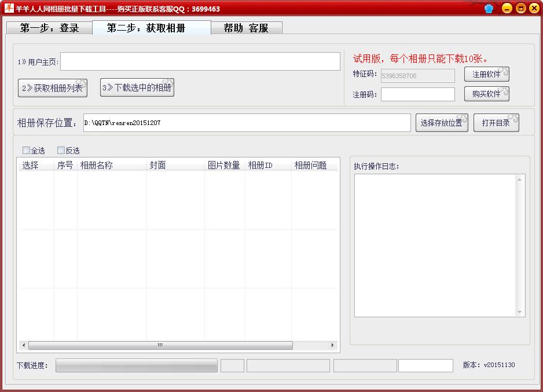The height and width of the screenshot is (392, 543).
Task: Click the 打开目录 button
Action: point(496,123)
